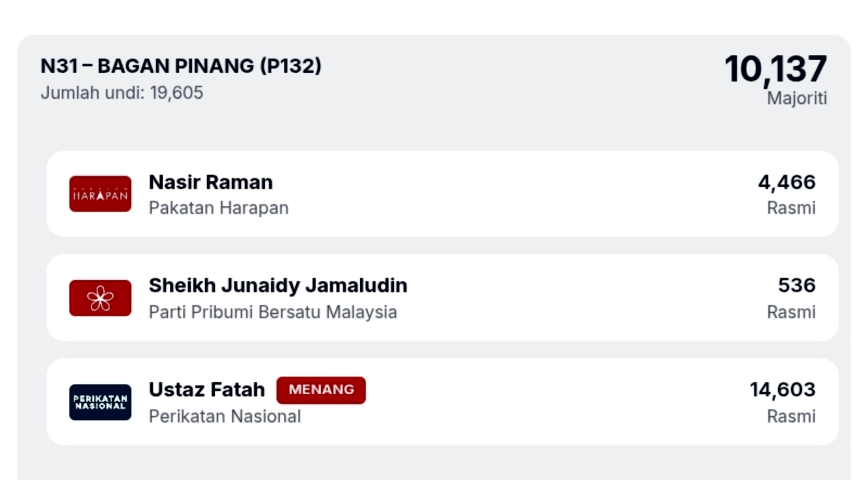868x480 pixels.
Task: Open candidate name Nasir Raman
Action: tap(211, 182)
